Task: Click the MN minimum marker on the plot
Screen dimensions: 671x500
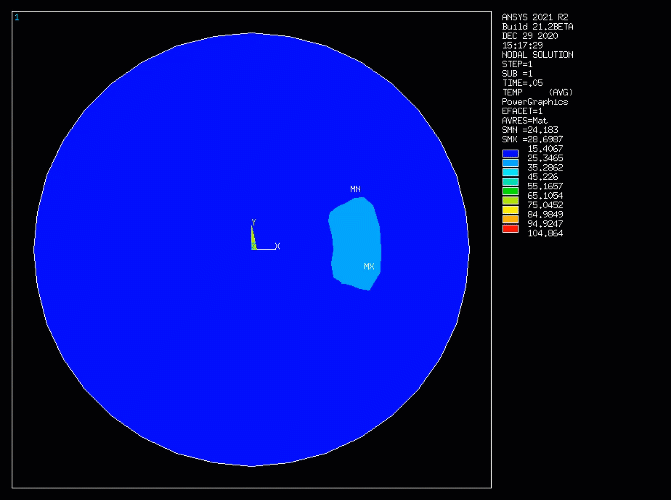Action: [355, 189]
